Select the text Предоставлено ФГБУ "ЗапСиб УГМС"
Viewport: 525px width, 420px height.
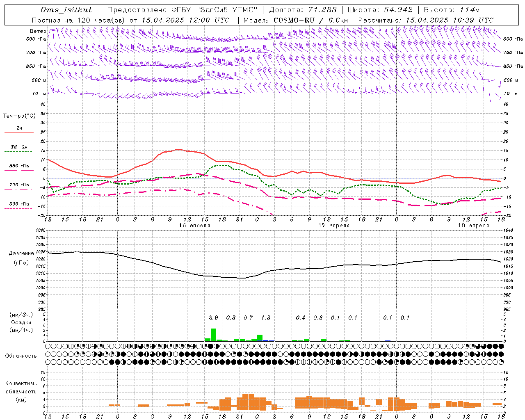coord(182,10)
